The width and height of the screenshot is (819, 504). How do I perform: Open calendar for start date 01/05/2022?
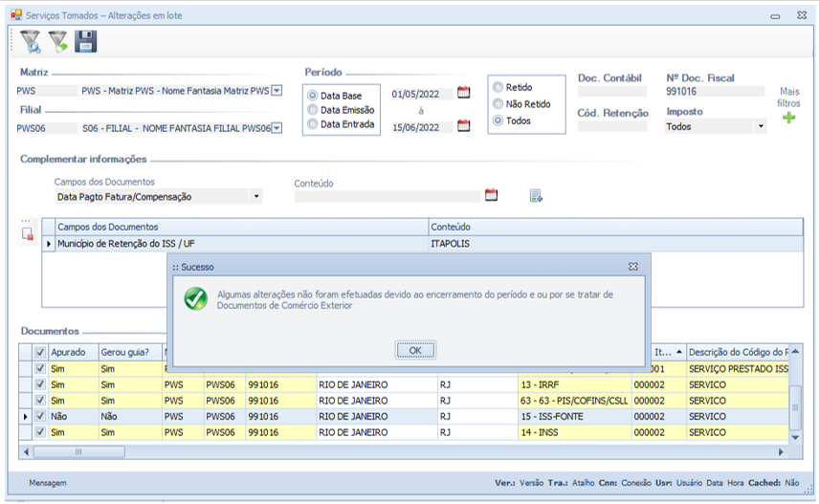click(x=464, y=93)
